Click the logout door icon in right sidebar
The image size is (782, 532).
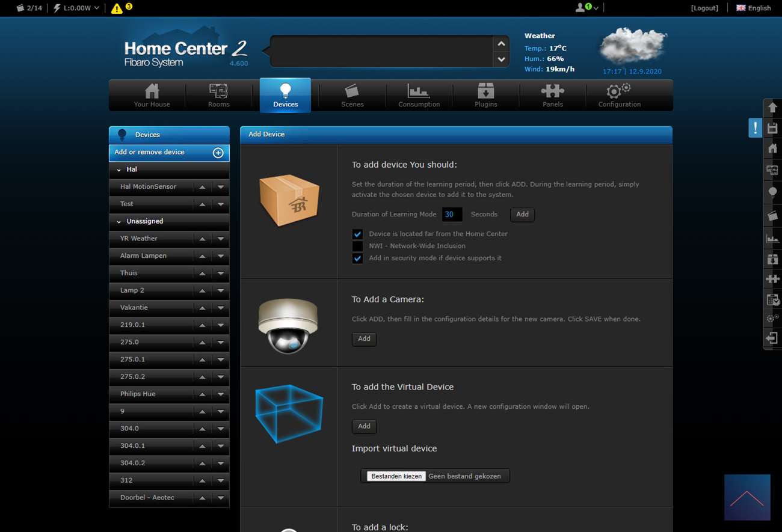point(772,338)
